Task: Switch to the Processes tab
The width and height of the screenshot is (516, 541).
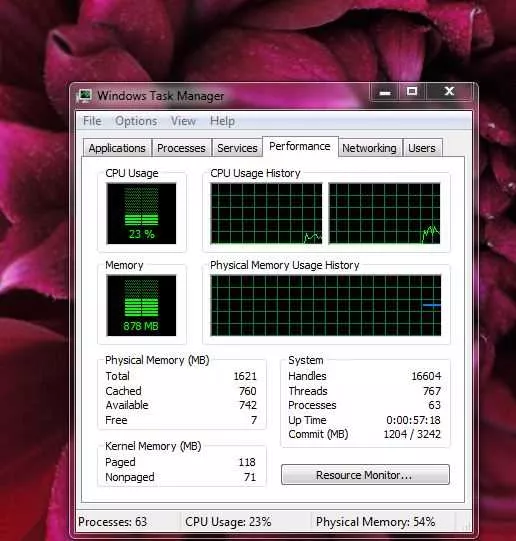Action: pyautogui.click(x=181, y=148)
